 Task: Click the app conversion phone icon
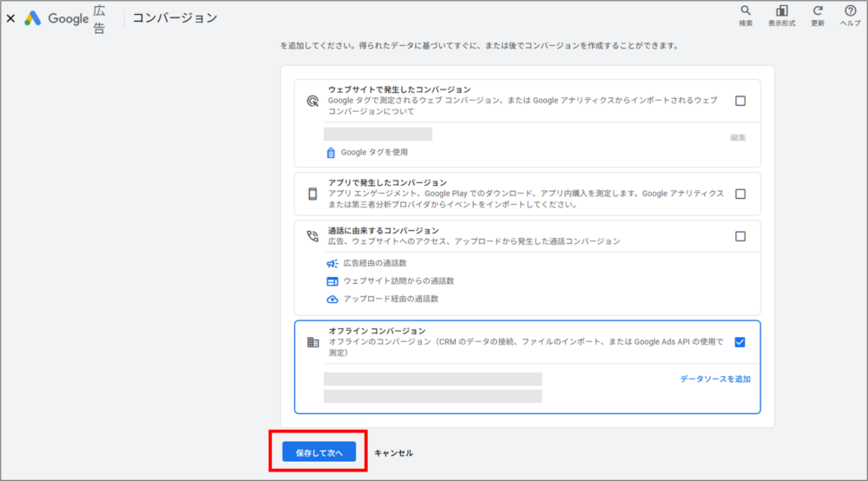(312, 194)
